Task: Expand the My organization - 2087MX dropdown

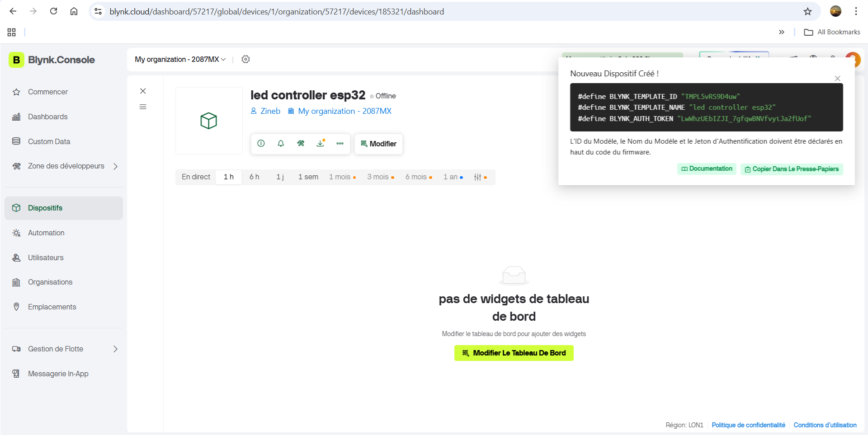Action: pyautogui.click(x=180, y=59)
